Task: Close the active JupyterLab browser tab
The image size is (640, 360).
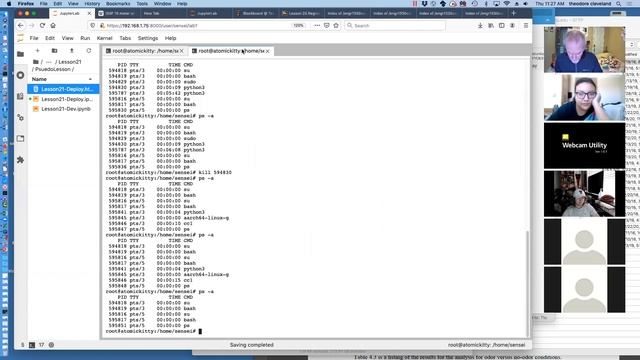Action: [x=89, y=13]
